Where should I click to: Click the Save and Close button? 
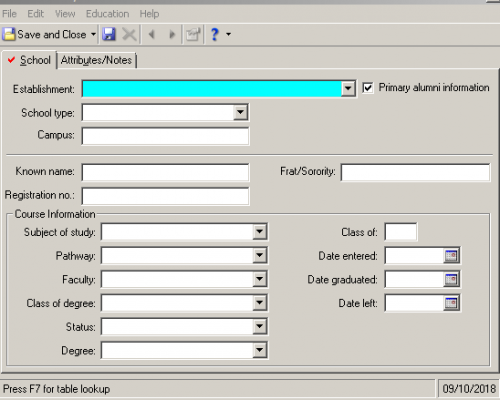[45, 34]
